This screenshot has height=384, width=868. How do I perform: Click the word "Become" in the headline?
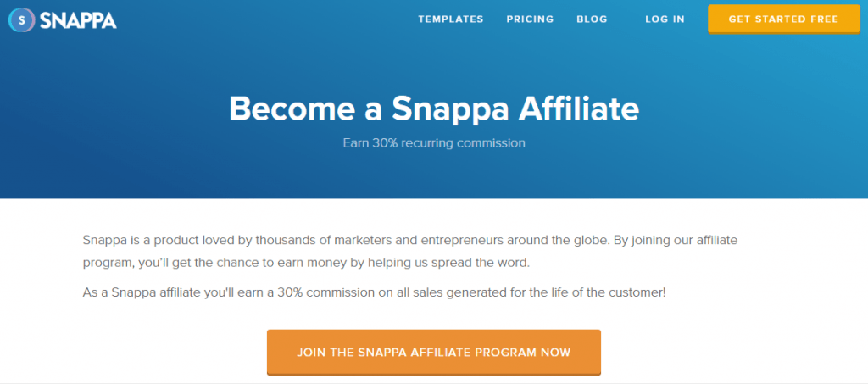[290, 109]
